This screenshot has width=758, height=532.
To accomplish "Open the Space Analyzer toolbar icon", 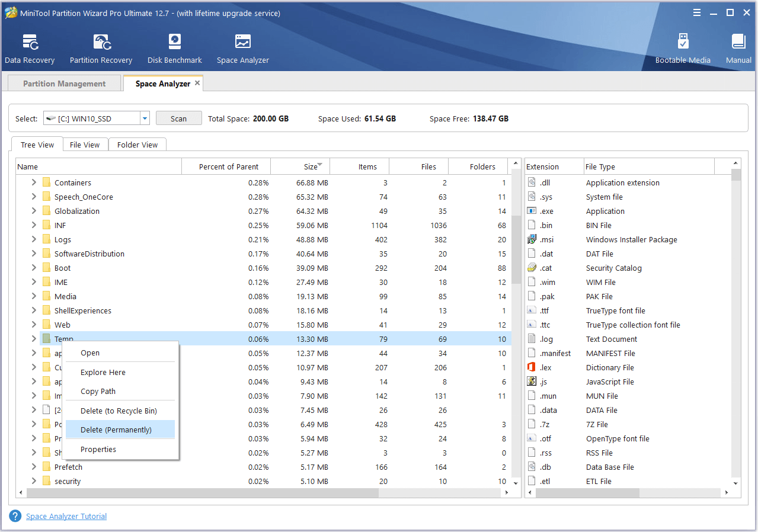I will [243, 49].
